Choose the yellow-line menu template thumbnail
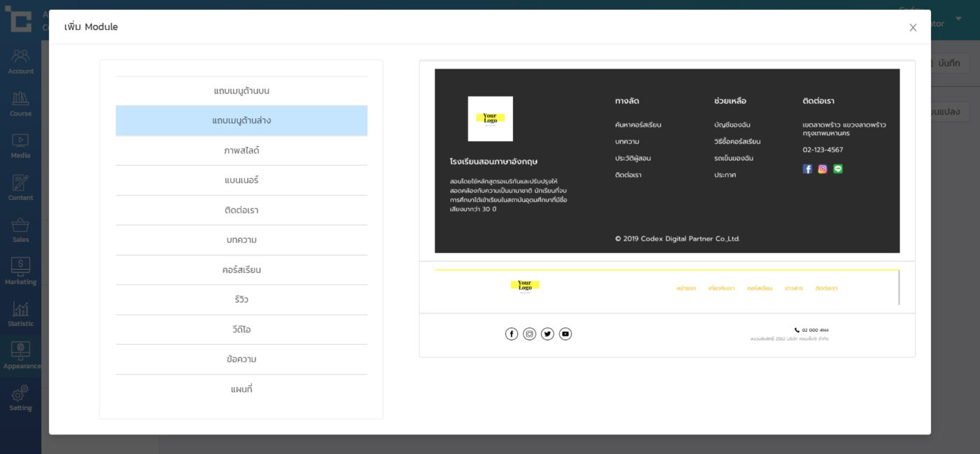Image resolution: width=980 pixels, height=454 pixels. (666, 288)
